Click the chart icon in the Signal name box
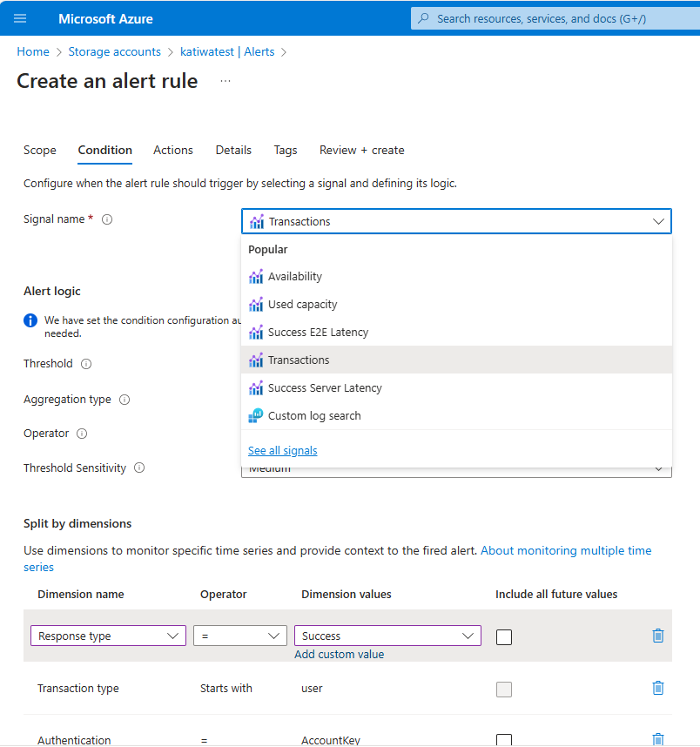 (x=257, y=221)
